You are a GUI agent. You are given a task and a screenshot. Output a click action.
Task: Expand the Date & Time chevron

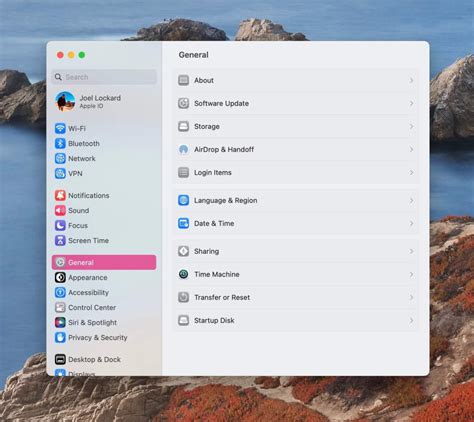(411, 223)
